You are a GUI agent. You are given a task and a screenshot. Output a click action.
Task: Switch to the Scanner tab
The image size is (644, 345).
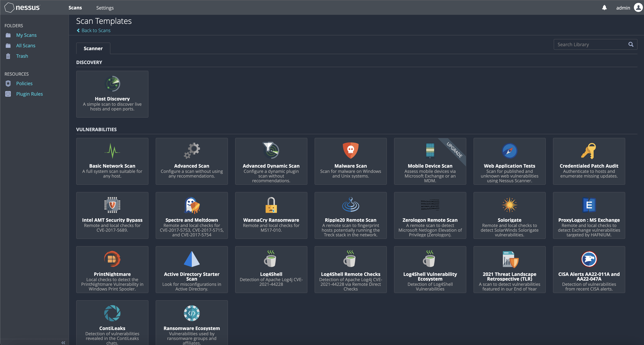tap(93, 49)
